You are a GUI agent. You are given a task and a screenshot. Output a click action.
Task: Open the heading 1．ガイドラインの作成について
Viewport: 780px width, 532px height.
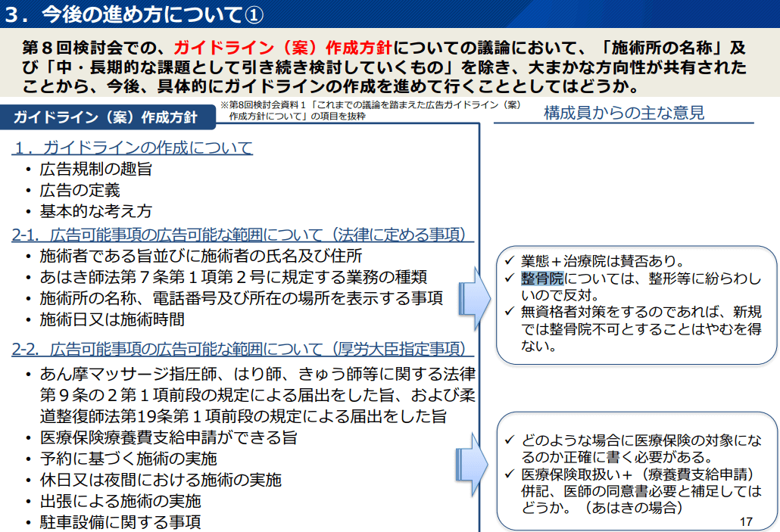point(133,148)
